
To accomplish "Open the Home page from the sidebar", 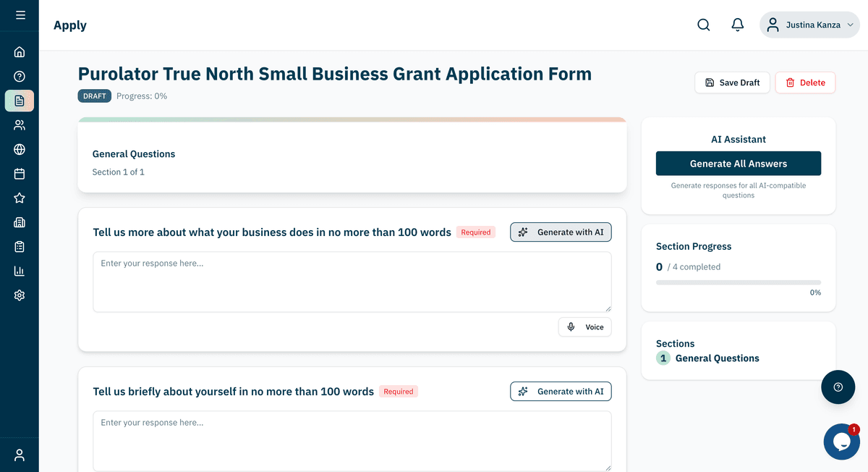I will click(19, 51).
